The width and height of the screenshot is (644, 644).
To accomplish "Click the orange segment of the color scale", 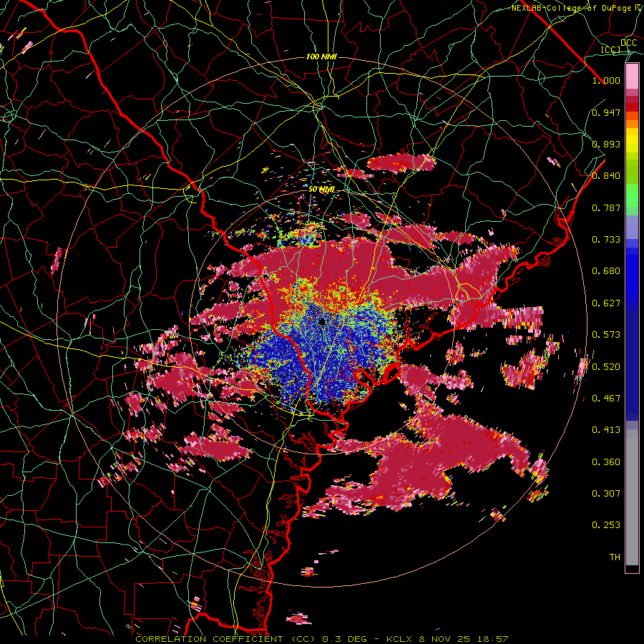I will click(632, 124).
